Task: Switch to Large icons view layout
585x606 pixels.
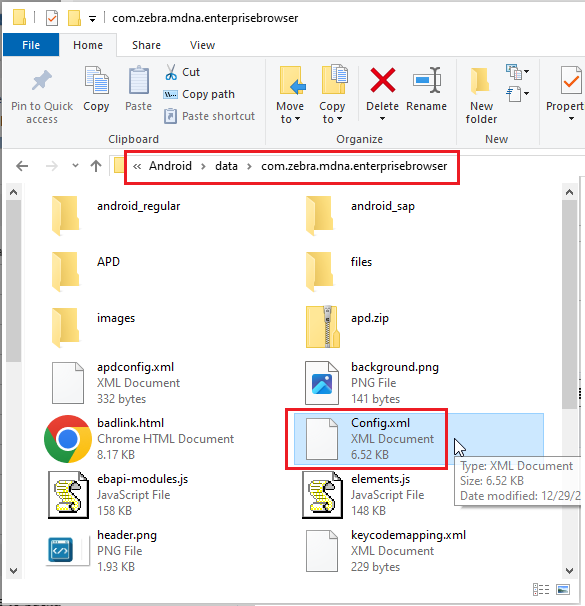Action: point(563,589)
